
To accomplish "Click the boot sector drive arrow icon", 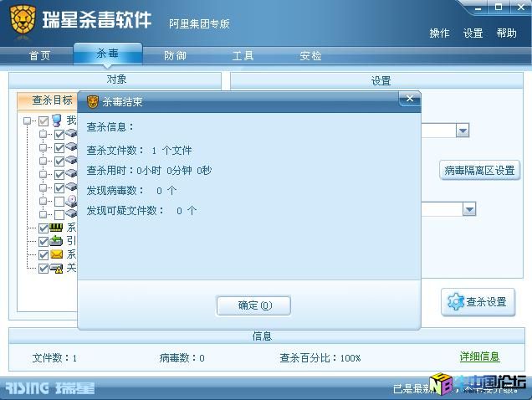I will (x=56, y=241).
